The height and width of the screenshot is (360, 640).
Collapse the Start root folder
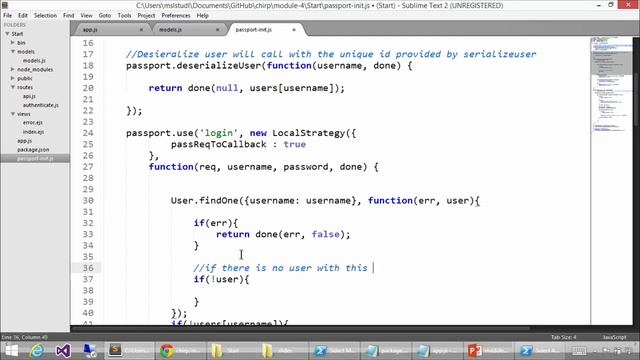(7, 34)
